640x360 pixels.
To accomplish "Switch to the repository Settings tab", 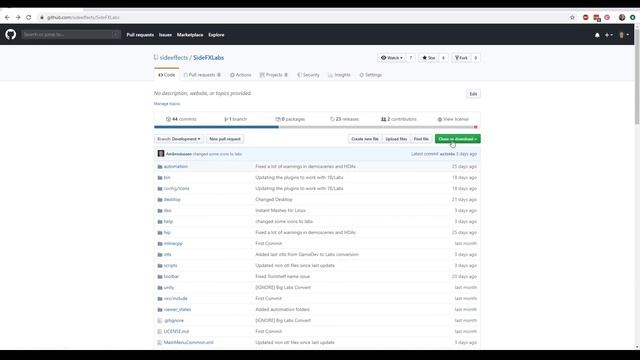I will point(371,75).
